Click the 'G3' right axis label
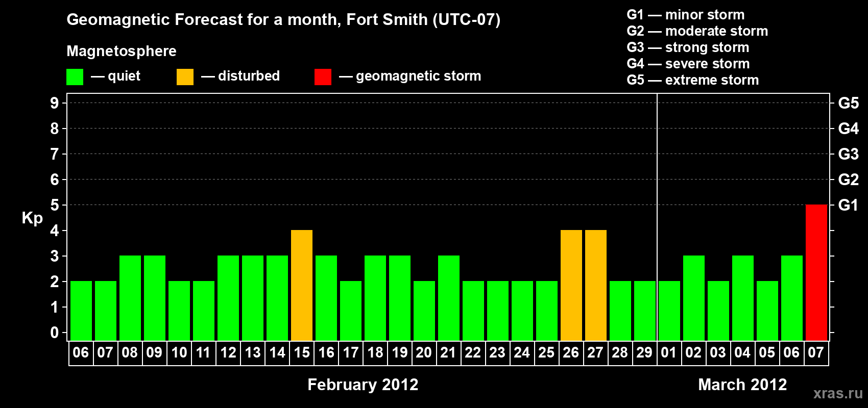The height and width of the screenshot is (408, 868). pos(849,154)
